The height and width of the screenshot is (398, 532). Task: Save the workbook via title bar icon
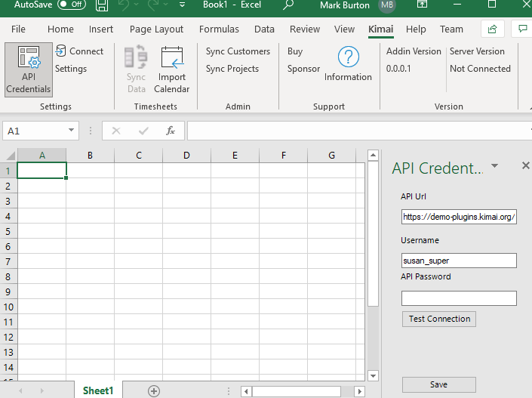point(102,5)
